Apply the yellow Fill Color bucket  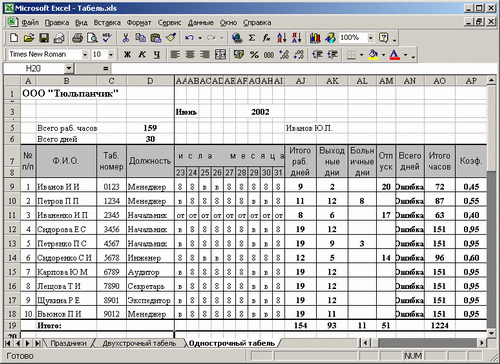[373, 54]
